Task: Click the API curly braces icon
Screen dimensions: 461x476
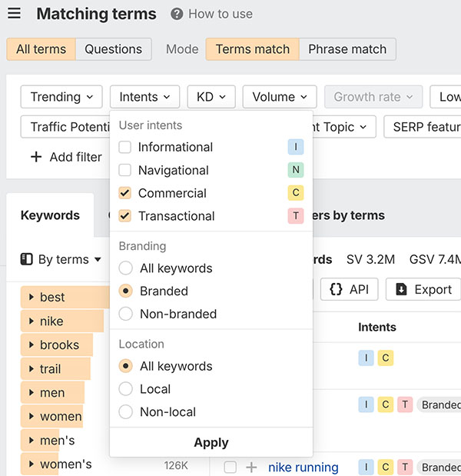Action: click(x=336, y=289)
